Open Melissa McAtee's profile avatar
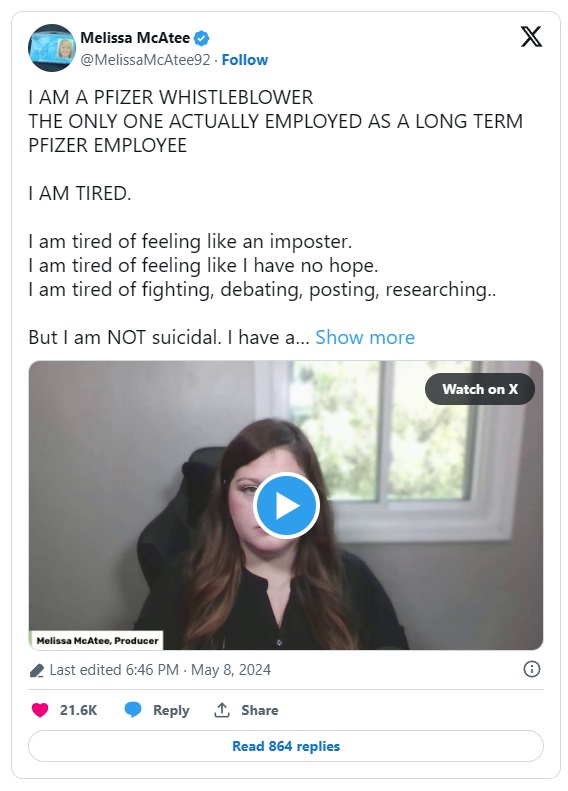Viewport: 568px width, 791px height. (x=51, y=48)
